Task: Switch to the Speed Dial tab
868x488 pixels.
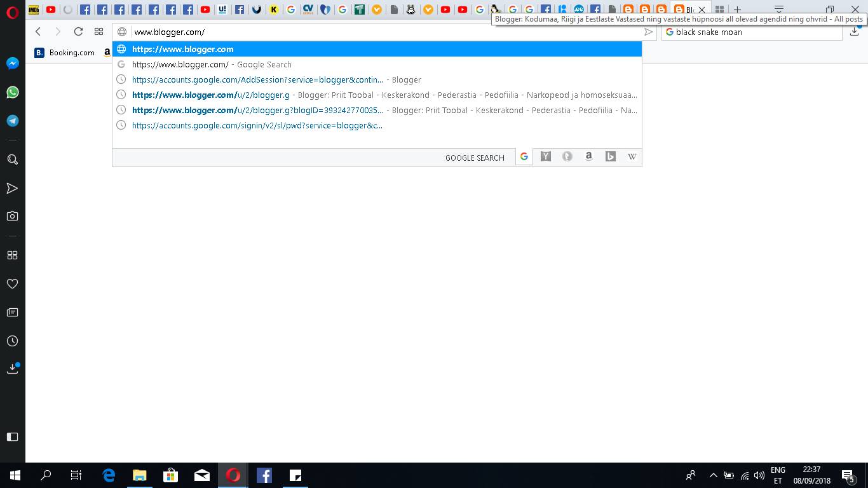Action: (719, 10)
